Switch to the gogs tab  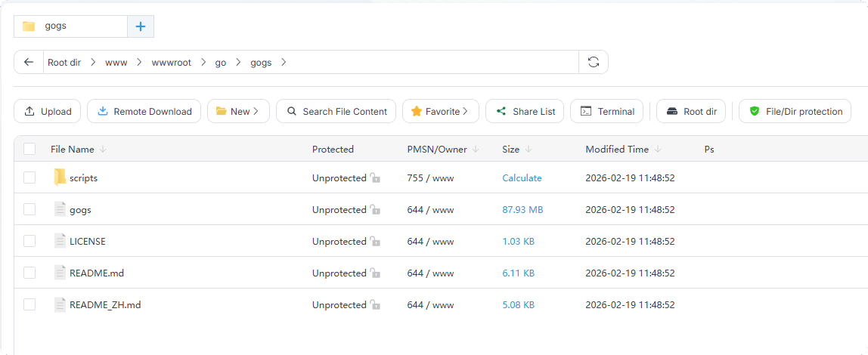[70, 26]
